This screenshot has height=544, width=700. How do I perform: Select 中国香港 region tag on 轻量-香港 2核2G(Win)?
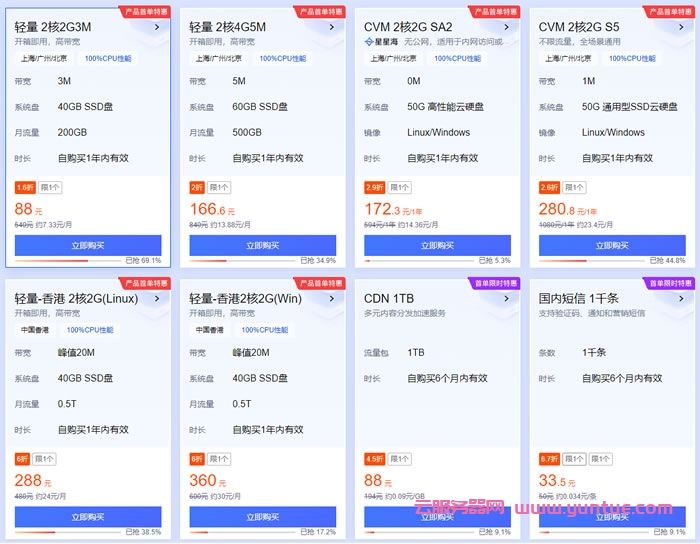pos(210,330)
